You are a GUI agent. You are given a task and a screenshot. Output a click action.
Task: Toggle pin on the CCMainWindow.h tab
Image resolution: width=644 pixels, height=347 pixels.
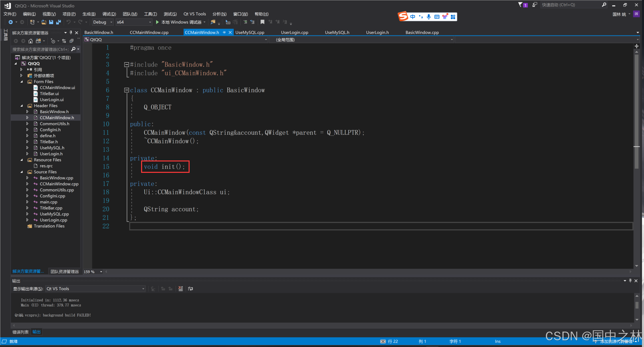pos(224,32)
